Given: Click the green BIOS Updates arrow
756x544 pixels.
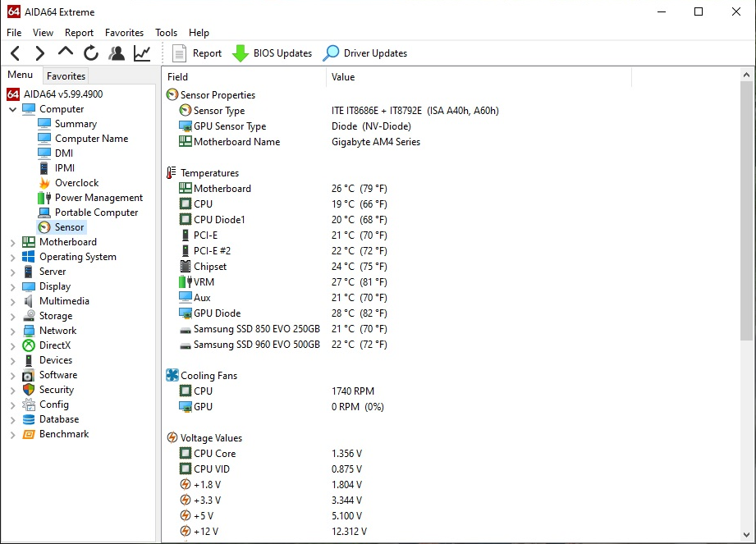Looking at the screenshot, I should (241, 53).
